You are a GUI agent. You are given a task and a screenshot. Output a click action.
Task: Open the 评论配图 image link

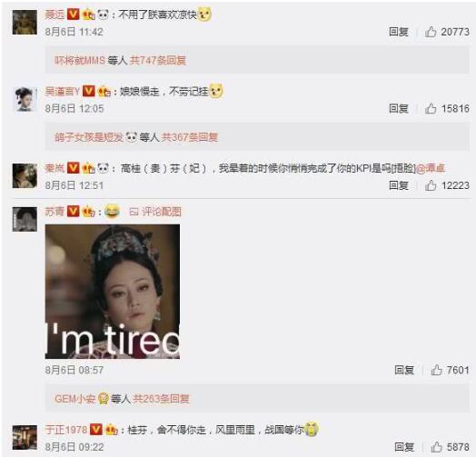[155, 212]
